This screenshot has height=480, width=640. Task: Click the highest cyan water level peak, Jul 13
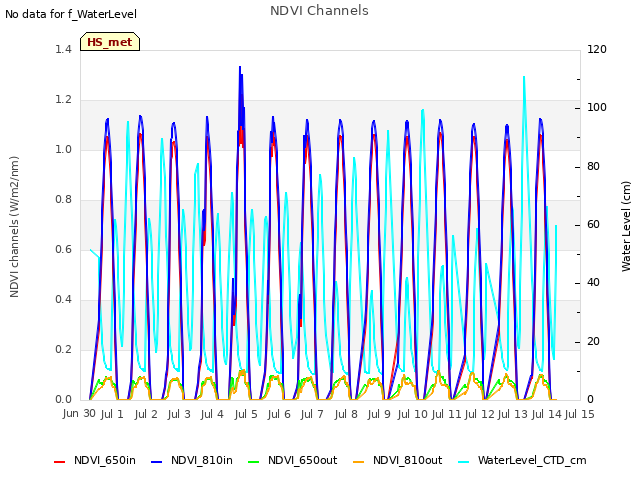(x=524, y=78)
